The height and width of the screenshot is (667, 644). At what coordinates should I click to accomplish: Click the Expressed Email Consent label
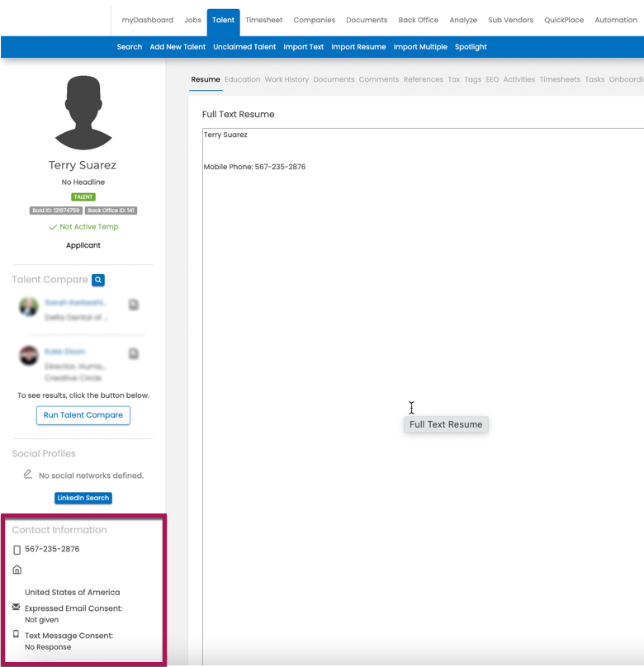pos(73,608)
